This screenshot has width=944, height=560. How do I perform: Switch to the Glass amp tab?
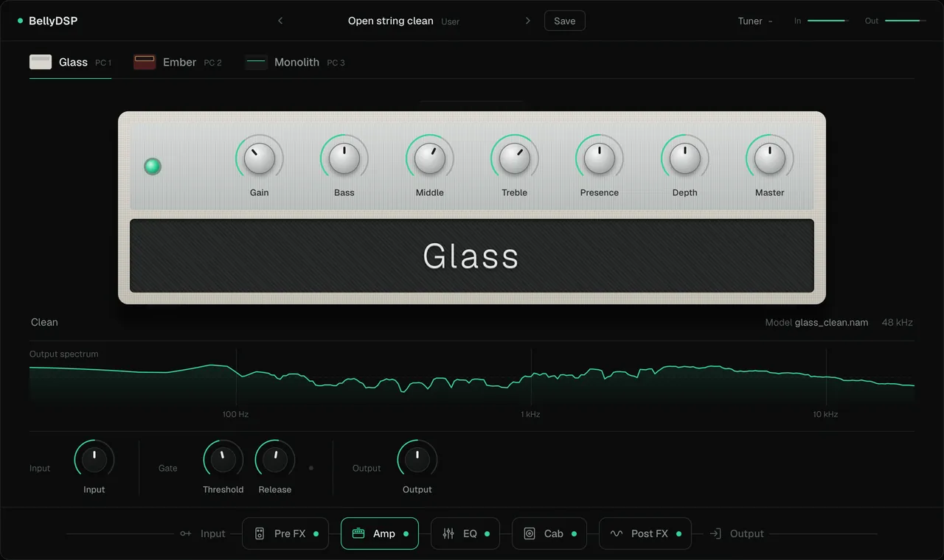71,63
